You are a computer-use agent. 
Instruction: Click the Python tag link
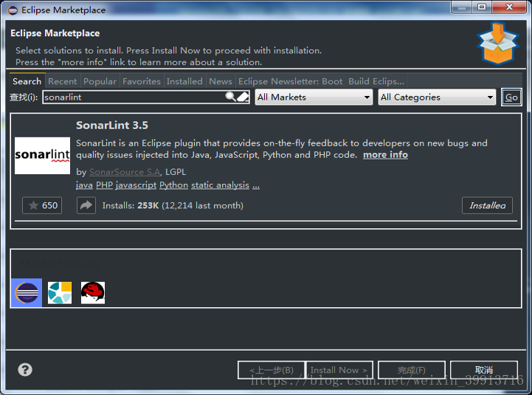click(x=173, y=185)
